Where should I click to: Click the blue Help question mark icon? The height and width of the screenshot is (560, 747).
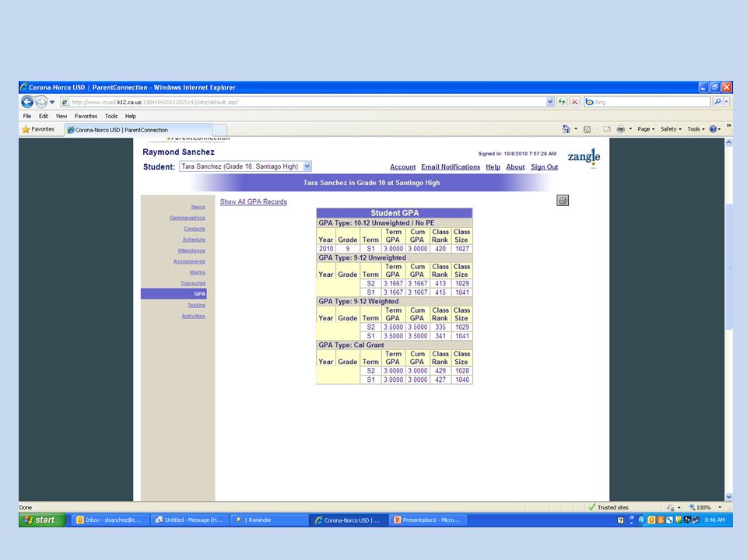click(713, 129)
